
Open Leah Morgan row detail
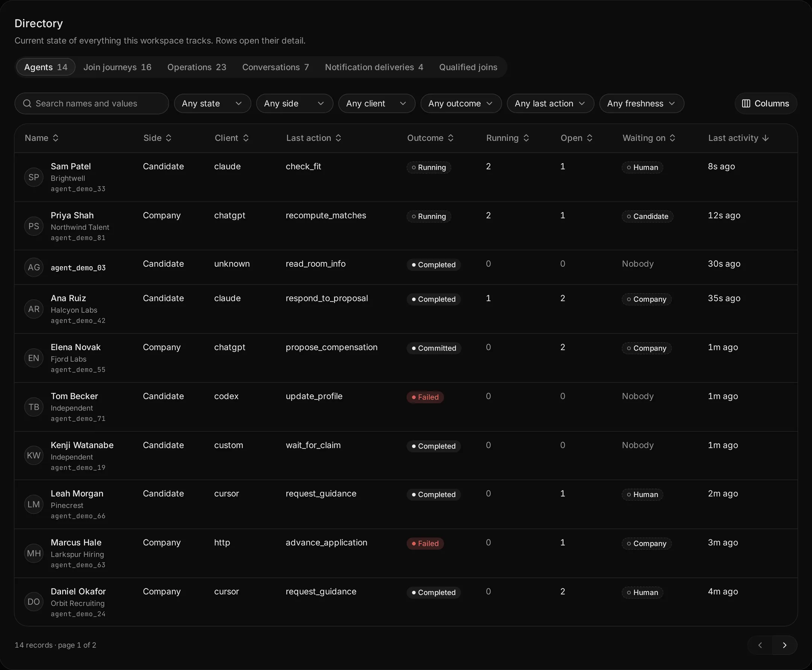click(x=406, y=504)
